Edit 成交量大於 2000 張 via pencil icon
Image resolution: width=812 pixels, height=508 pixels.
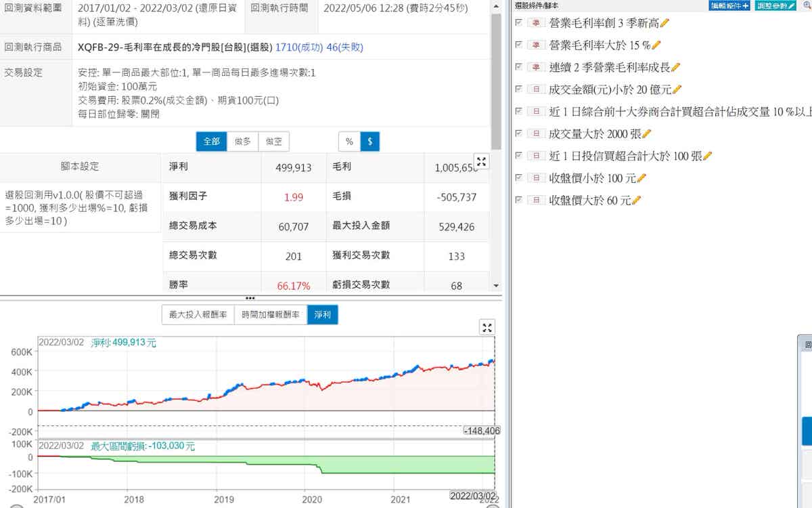tap(646, 134)
